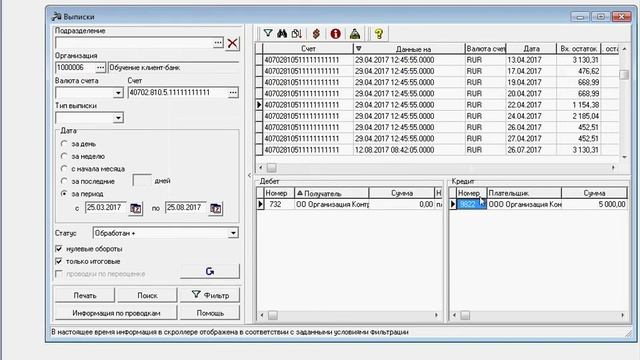Image resolution: width=640 pixels, height=360 pixels.
Task: Click 'Информация по проводкам' button
Action: [116, 313]
